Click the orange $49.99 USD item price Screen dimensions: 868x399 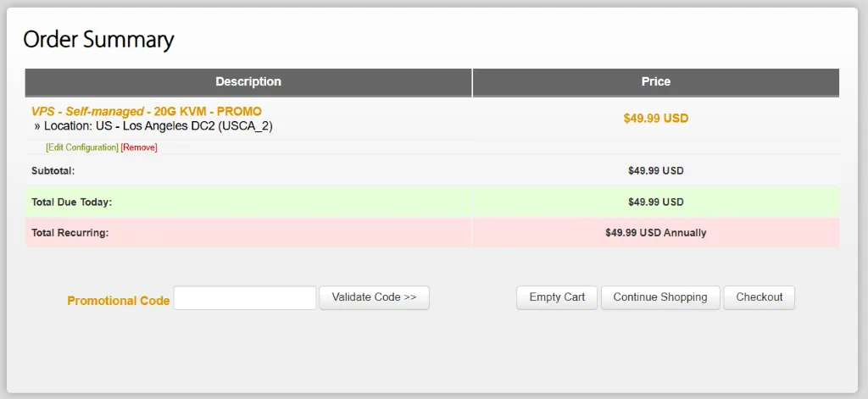[655, 119]
